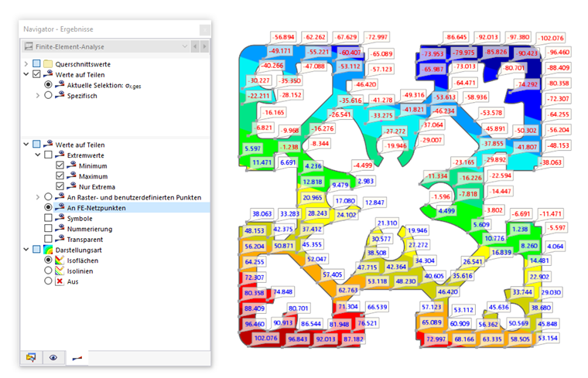Click the Transparent row icon
The image size is (588, 378).
(x=60, y=238)
